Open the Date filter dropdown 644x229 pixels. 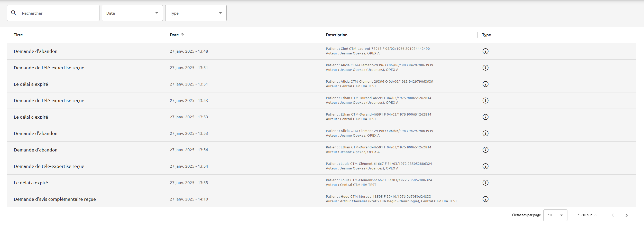click(132, 13)
